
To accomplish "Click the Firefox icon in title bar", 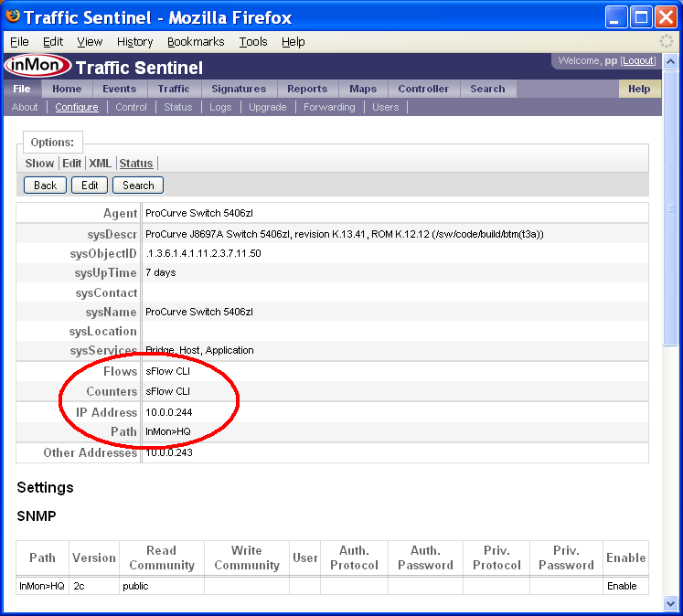I will (x=13, y=17).
